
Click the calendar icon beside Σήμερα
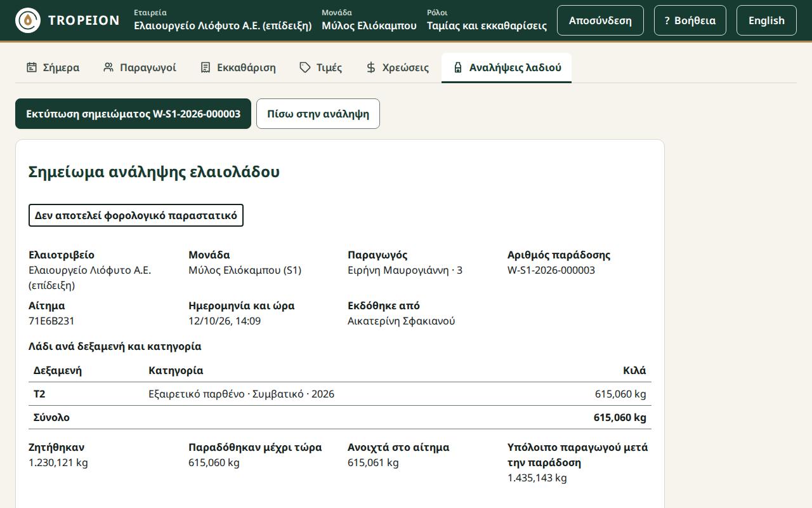tap(32, 67)
